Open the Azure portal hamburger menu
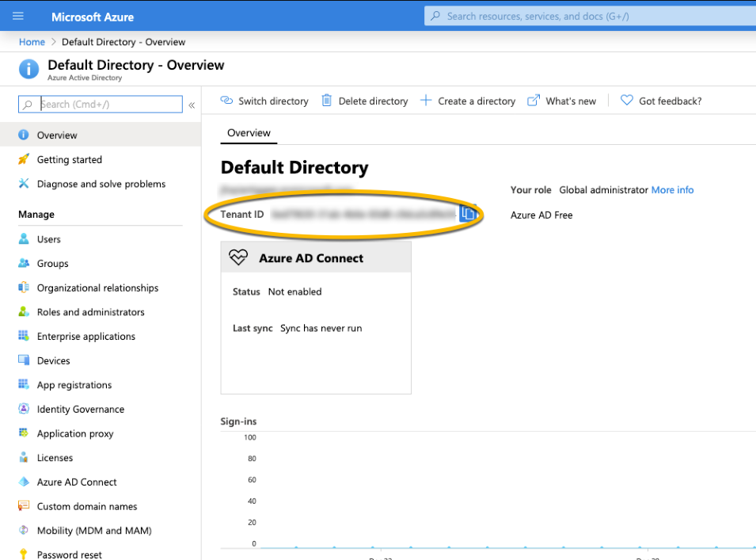This screenshot has width=756, height=560. [18, 17]
